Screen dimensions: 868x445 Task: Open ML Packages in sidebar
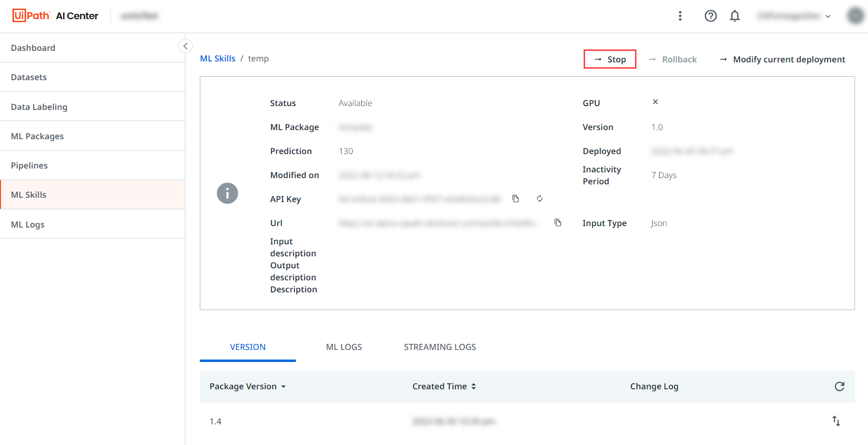click(x=93, y=136)
